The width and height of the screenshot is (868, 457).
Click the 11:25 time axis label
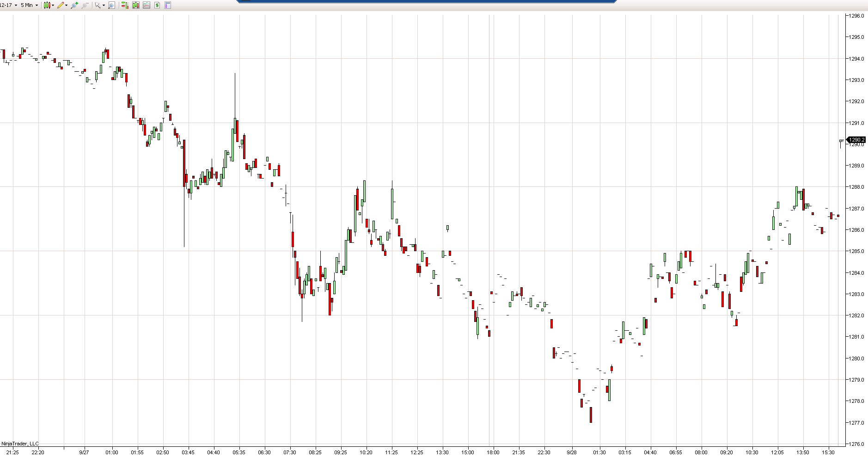(391, 452)
